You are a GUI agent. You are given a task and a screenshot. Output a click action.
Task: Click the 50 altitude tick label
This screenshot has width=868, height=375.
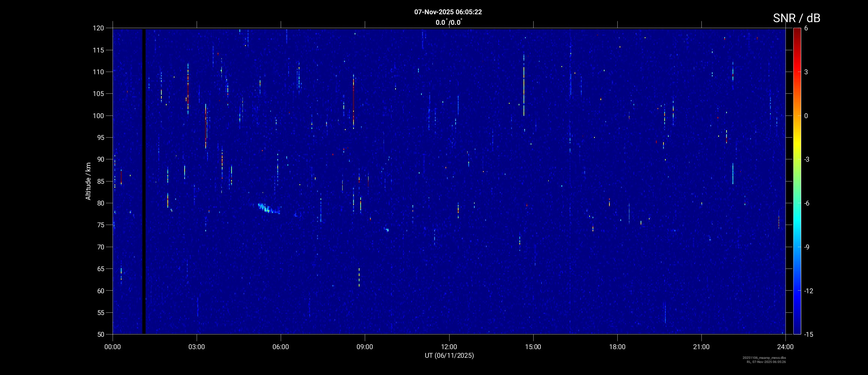(x=99, y=334)
